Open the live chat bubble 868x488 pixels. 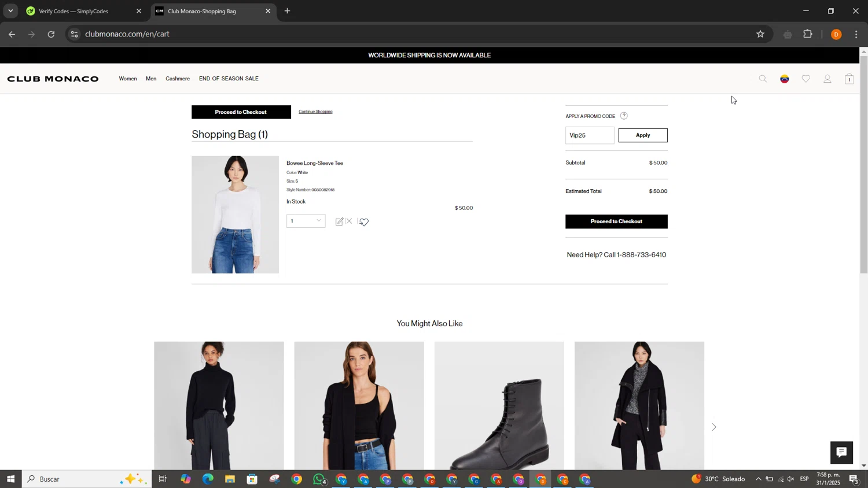click(x=841, y=453)
